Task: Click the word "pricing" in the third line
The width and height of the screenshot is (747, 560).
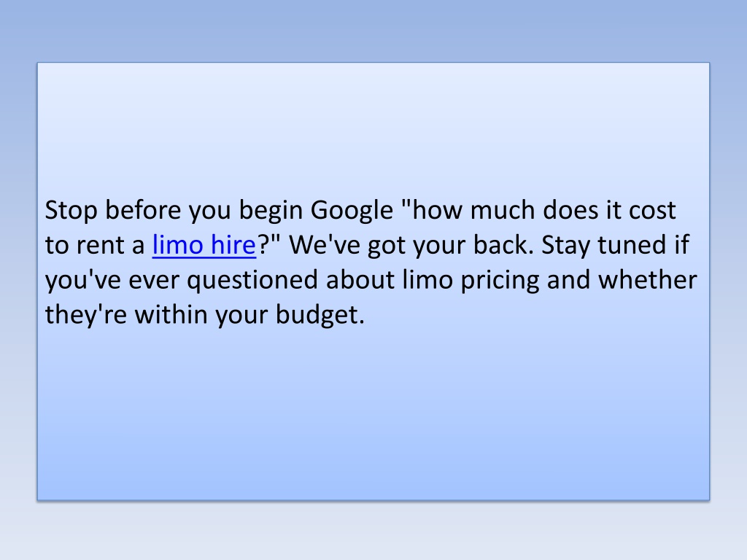Action: coord(499,279)
